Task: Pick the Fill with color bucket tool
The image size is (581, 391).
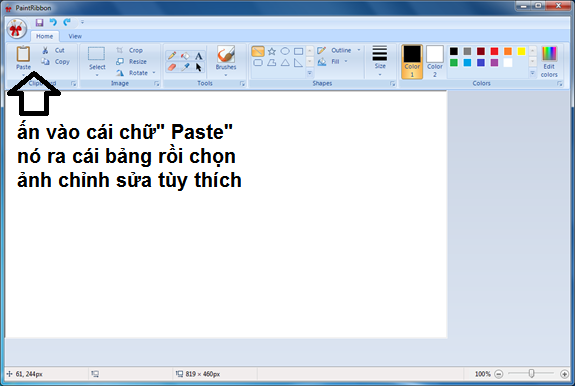Action: [x=185, y=56]
